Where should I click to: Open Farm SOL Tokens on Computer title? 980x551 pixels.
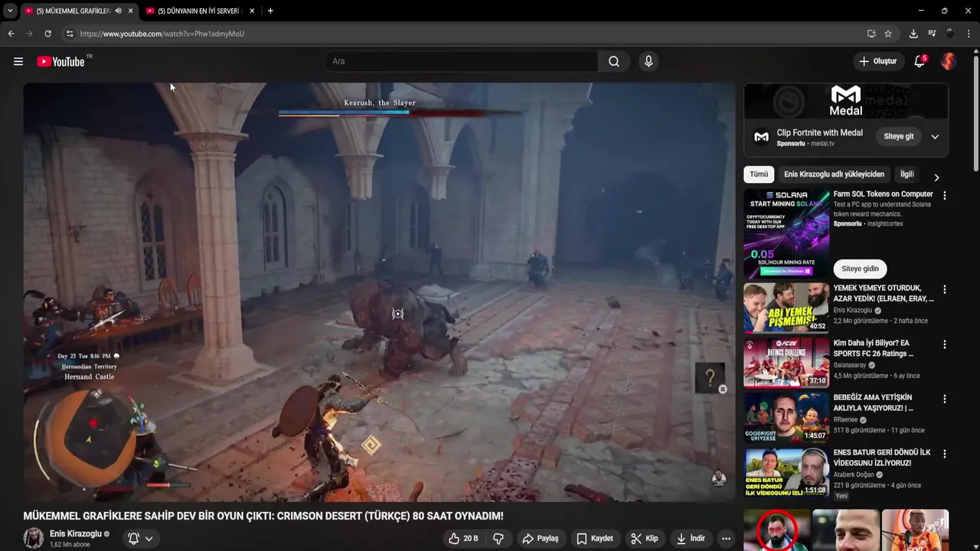point(883,194)
